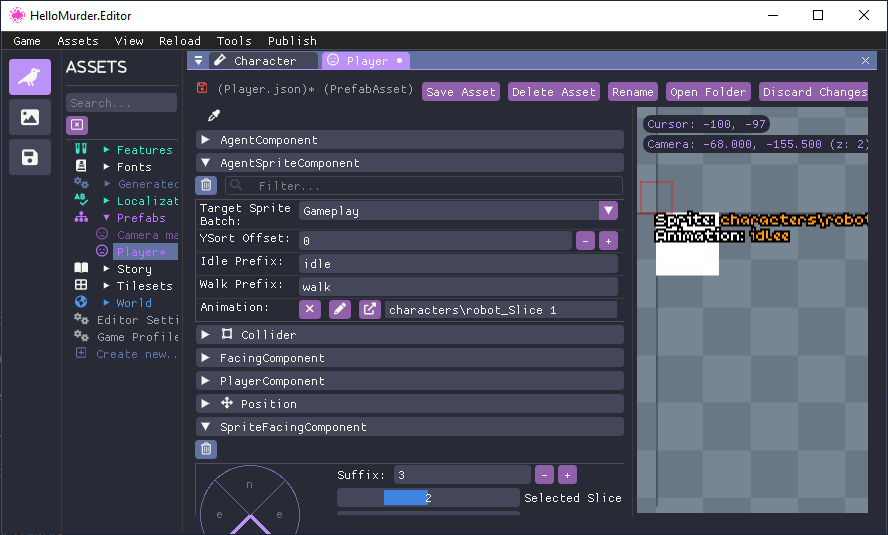Switch to the Character tab
This screenshot has width=888, height=535.
(x=264, y=61)
